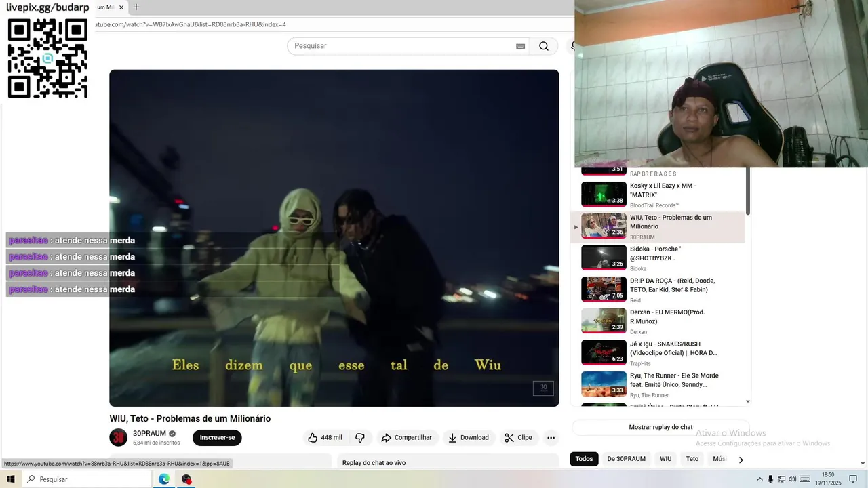
Task: Open the taskbar clock and date
Action: tap(828, 479)
